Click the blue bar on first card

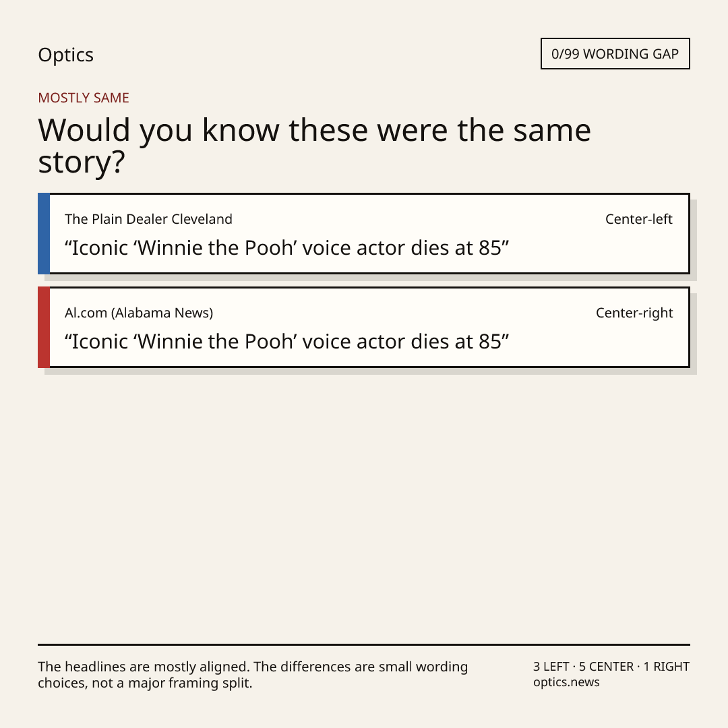(x=44, y=233)
